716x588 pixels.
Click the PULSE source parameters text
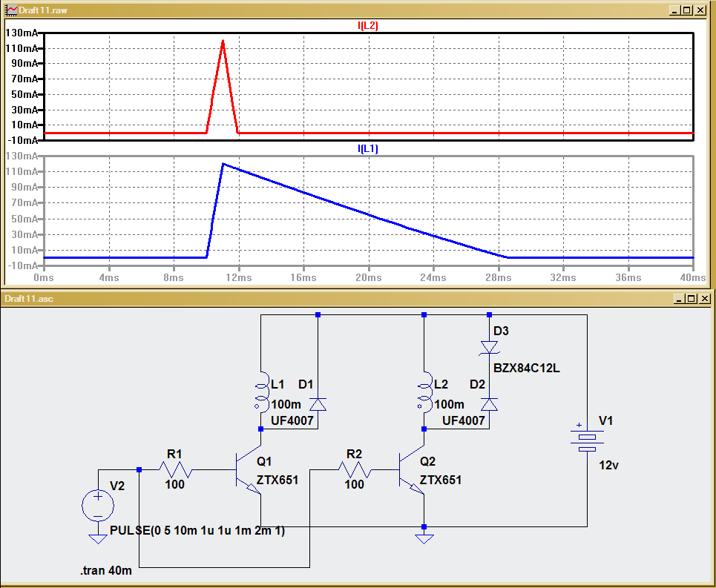pyautogui.click(x=197, y=530)
